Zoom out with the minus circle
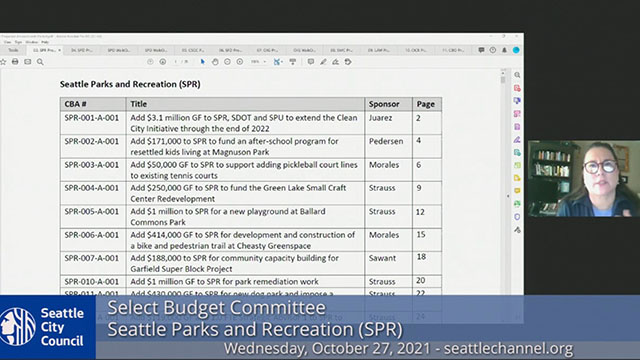This screenshot has width=640, height=360. pyautogui.click(x=227, y=62)
